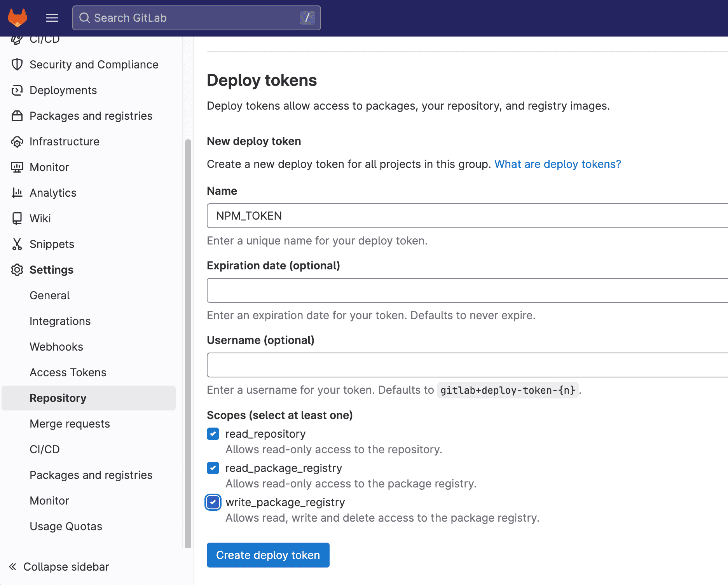Click the Create deploy token button

[268, 555]
